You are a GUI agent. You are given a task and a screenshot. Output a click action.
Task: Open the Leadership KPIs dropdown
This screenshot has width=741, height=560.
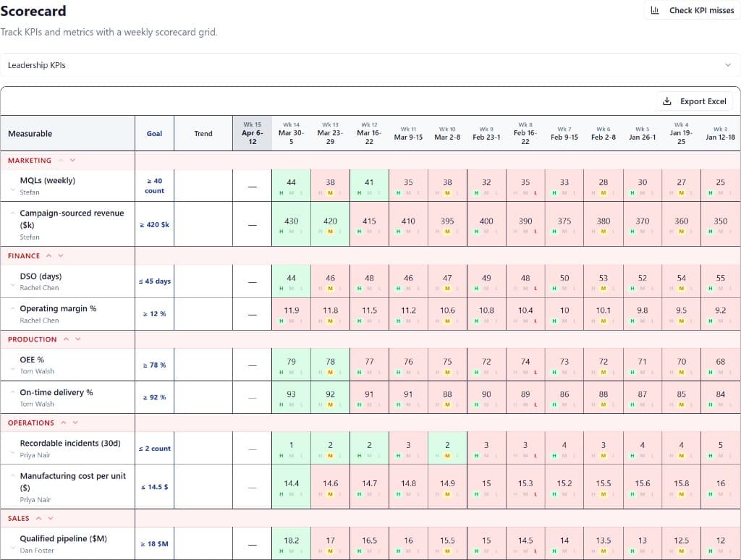pos(370,64)
